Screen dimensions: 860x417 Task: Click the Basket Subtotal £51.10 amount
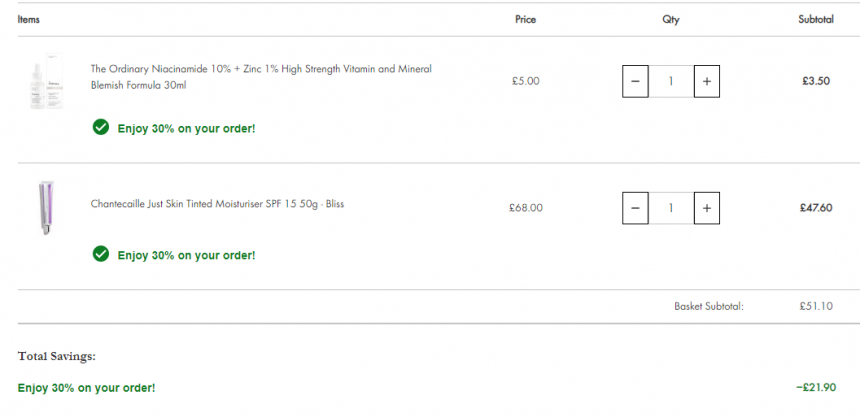point(816,306)
